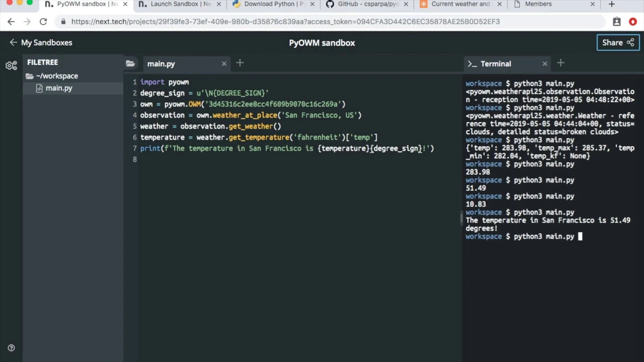Click 'fahrenheit' string on line 6
The height and width of the screenshot is (362, 644).
317,137
